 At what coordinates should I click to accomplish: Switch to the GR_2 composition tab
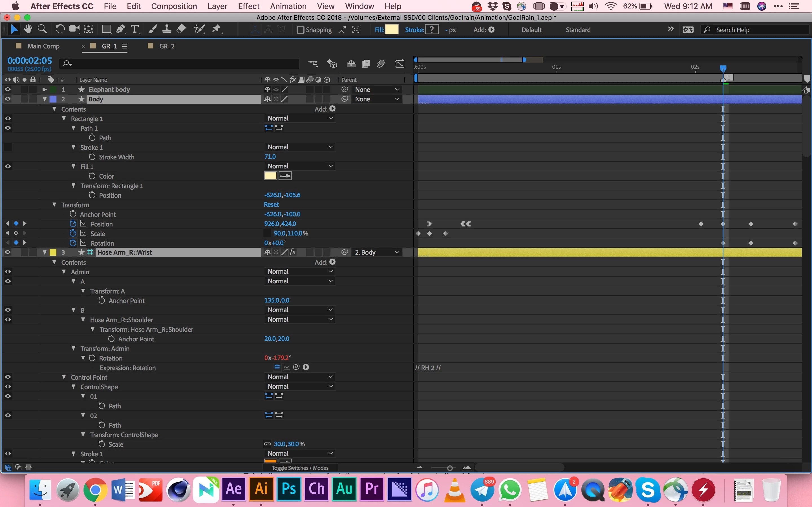[x=167, y=46]
